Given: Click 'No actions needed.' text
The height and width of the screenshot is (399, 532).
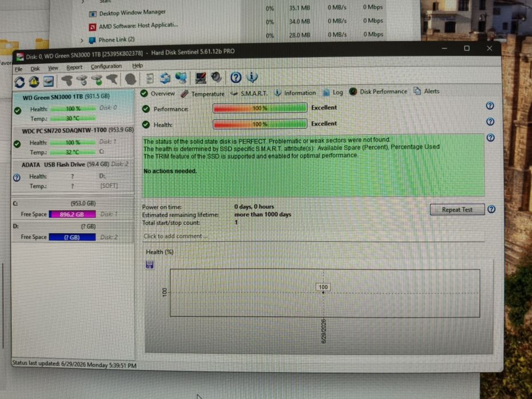Looking at the screenshot, I should tap(170, 171).
